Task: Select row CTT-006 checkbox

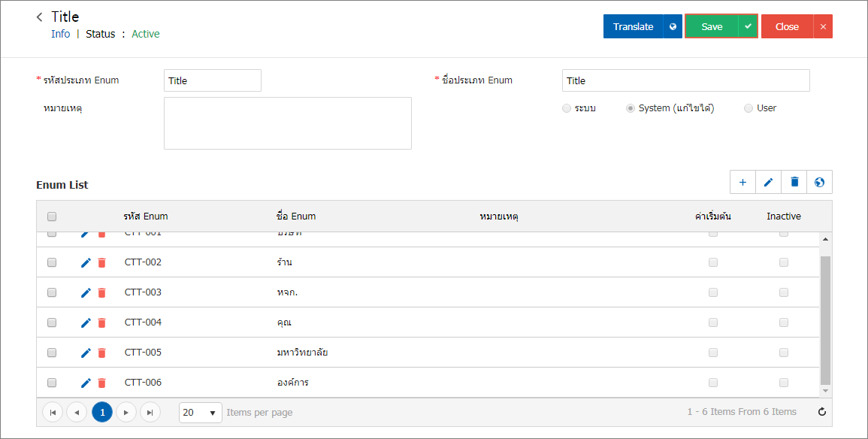Action: click(52, 383)
